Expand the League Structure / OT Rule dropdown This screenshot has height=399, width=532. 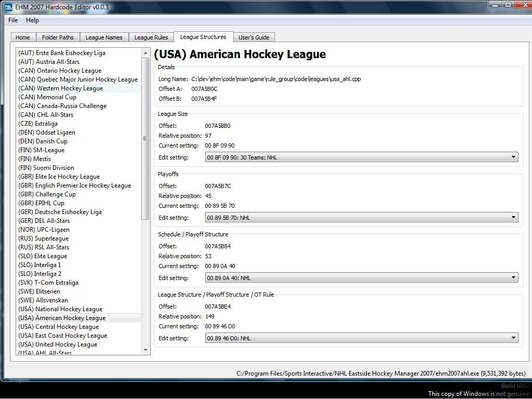click(x=362, y=338)
